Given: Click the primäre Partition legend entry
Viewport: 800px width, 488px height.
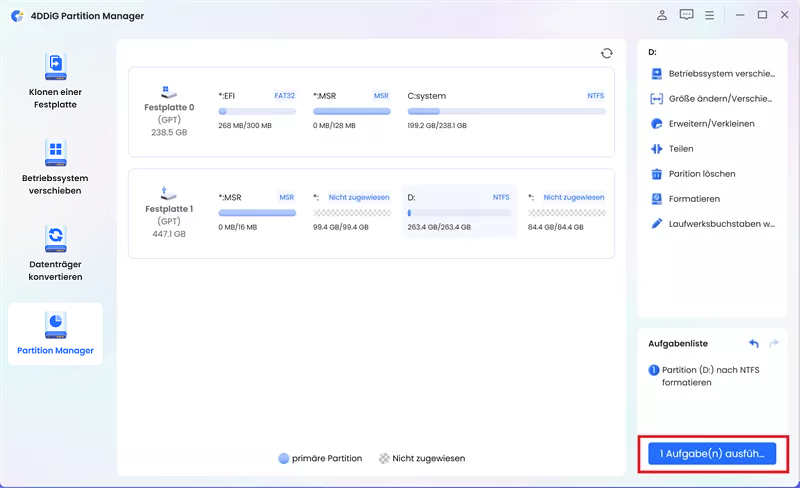Looking at the screenshot, I should (x=320, y=458).
